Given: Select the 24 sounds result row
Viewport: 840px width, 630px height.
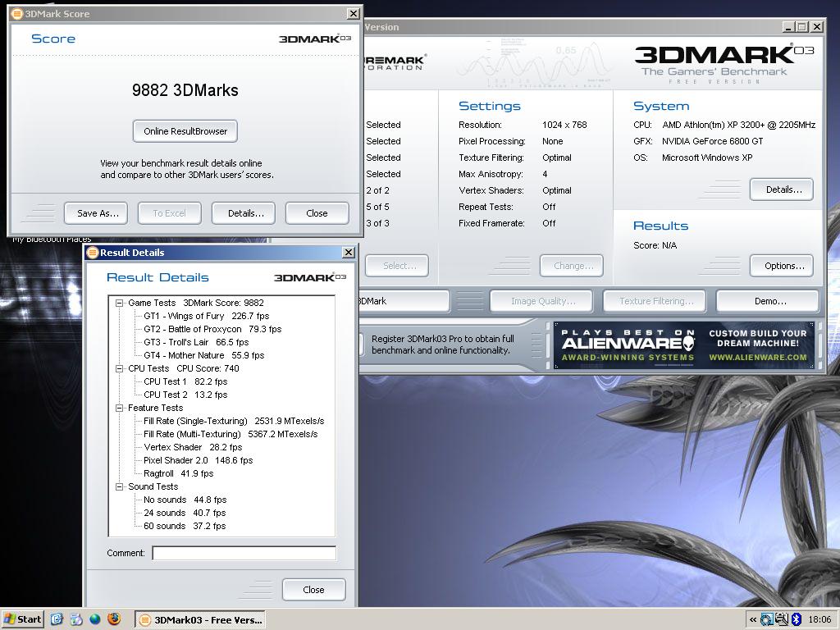Looking at the screenshot, I should [x=185, y=513].
